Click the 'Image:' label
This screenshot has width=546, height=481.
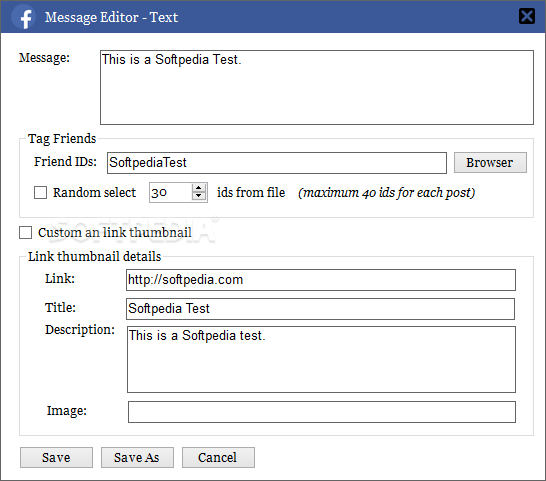click(x=67, y=411)
